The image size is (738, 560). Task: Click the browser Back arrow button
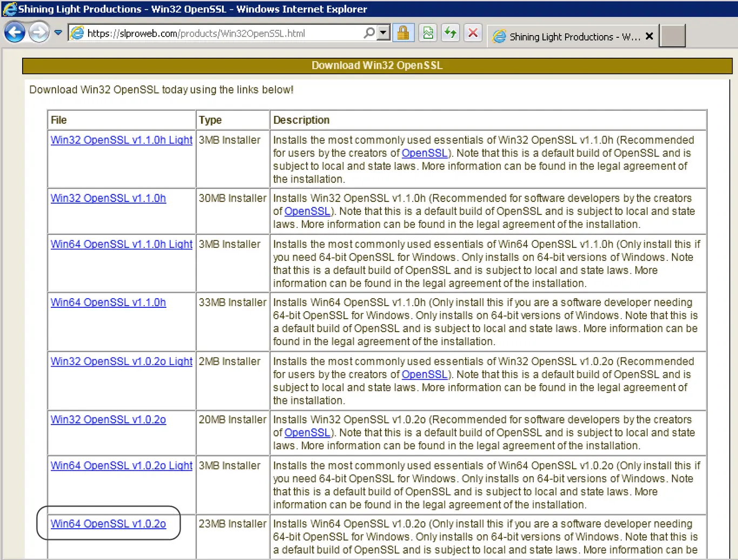coord(15,32)
